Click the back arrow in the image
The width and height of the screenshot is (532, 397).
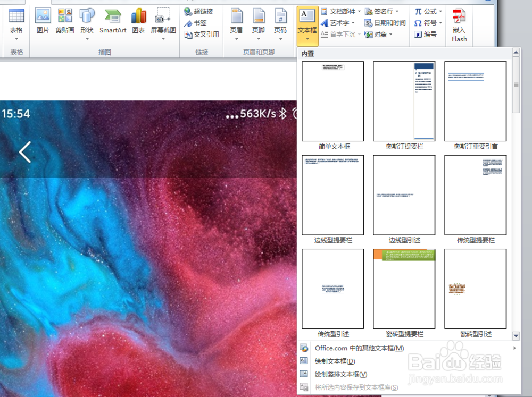25,152
